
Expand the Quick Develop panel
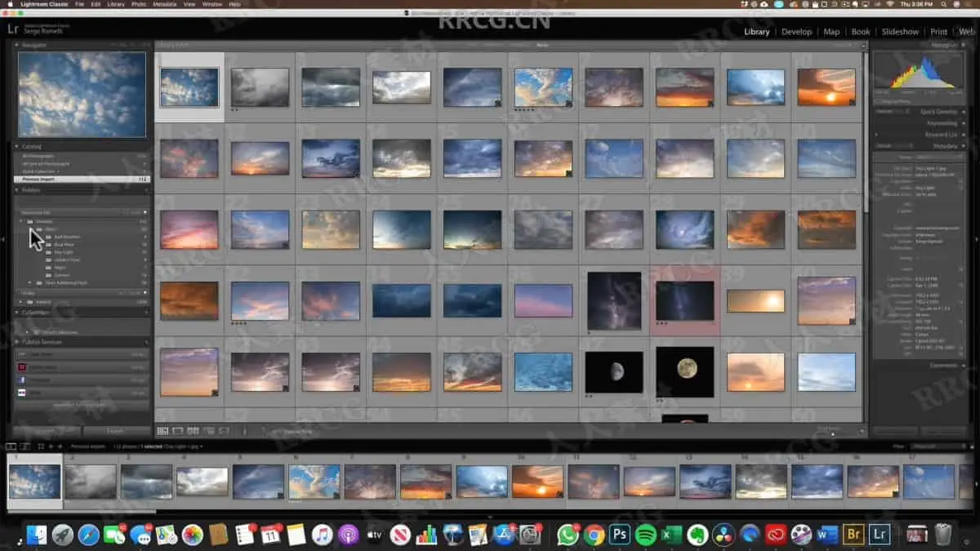[x=938, y=112]
